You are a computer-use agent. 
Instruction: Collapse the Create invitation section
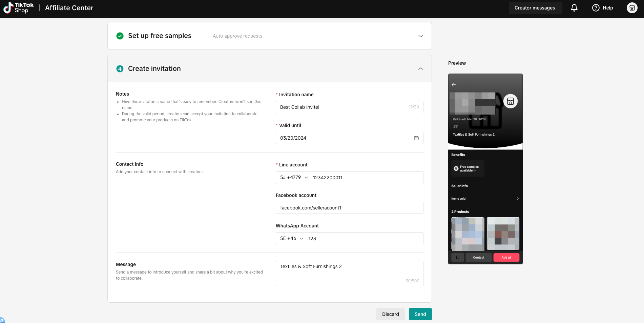421,69
